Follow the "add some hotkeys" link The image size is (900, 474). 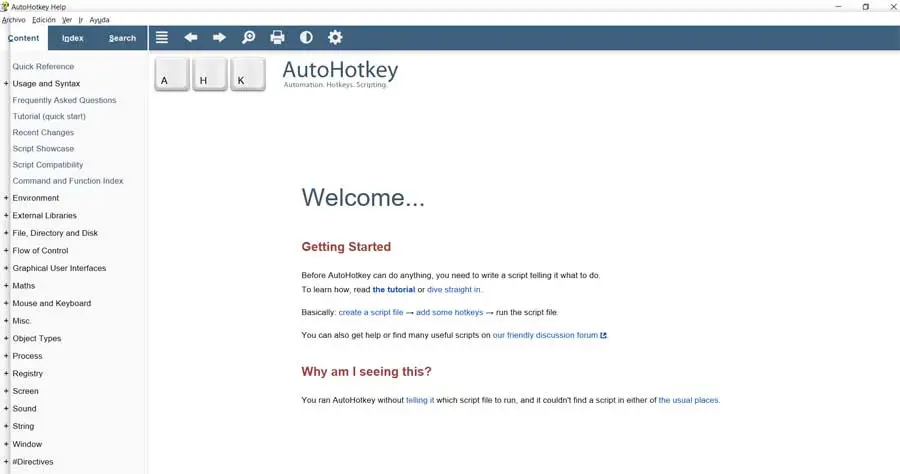(449, 312)
